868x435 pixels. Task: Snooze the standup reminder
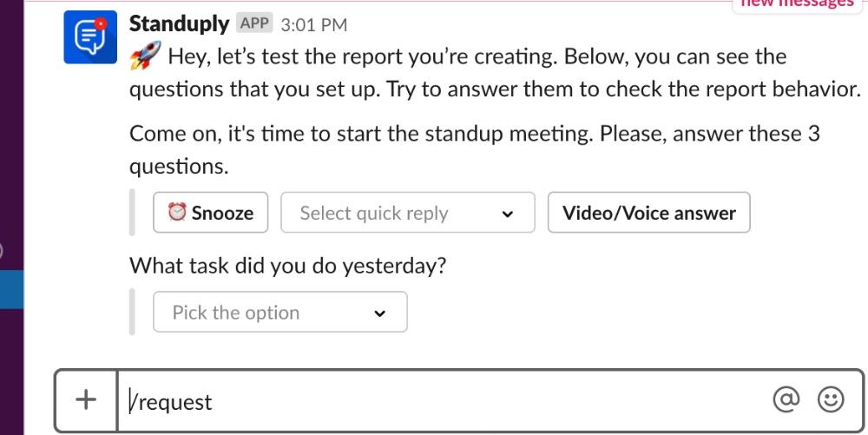click(x=210, y=213)
